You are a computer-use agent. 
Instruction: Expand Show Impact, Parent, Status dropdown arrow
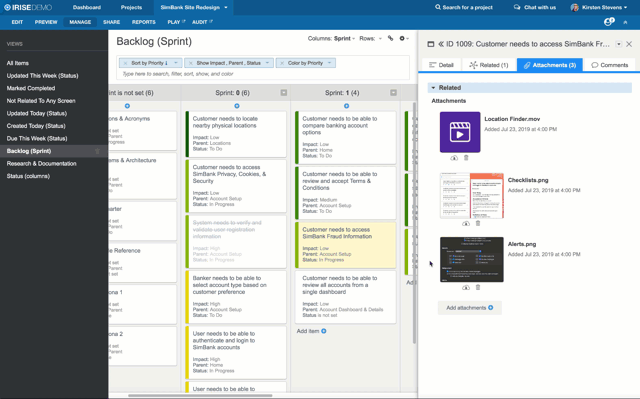(x=267, y=63)
